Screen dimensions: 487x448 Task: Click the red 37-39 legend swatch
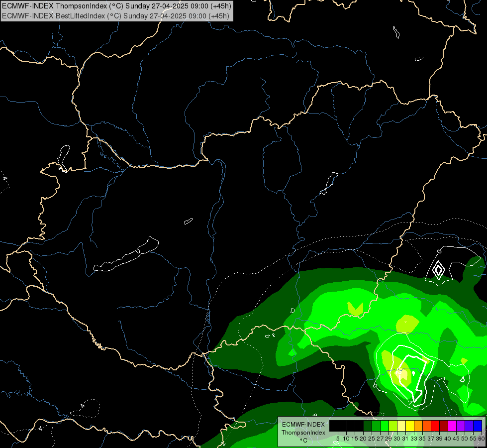click(435, 426)
